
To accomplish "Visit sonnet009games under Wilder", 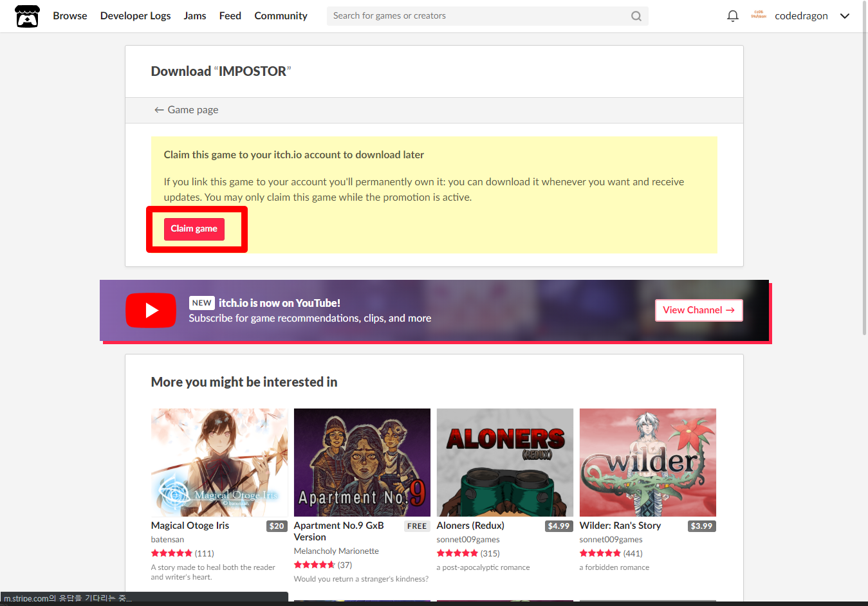I will point(611,540).
